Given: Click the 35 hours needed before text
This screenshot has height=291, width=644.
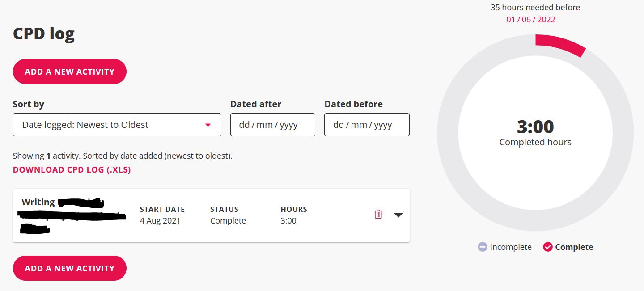Looking at the screenshot, I should click(x=535, y=8).
